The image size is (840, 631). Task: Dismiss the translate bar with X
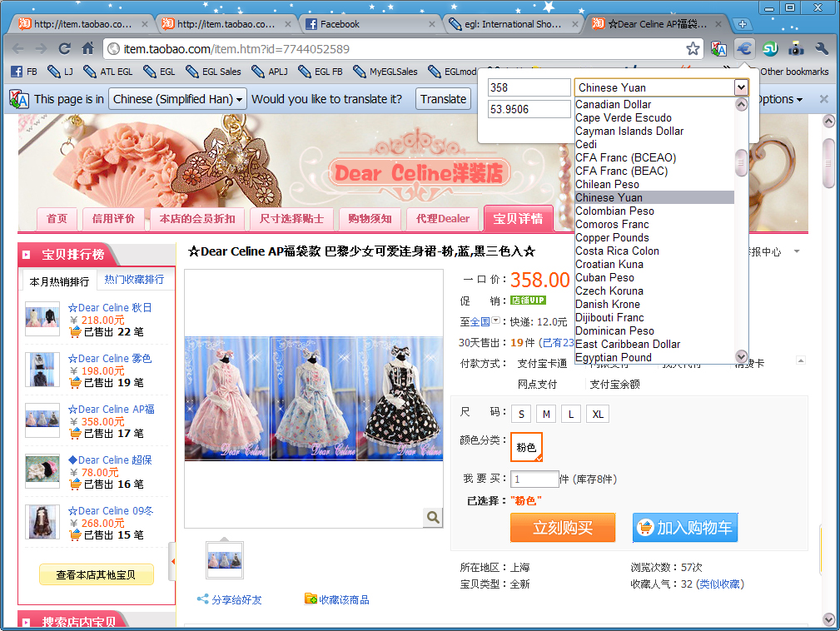824,99
